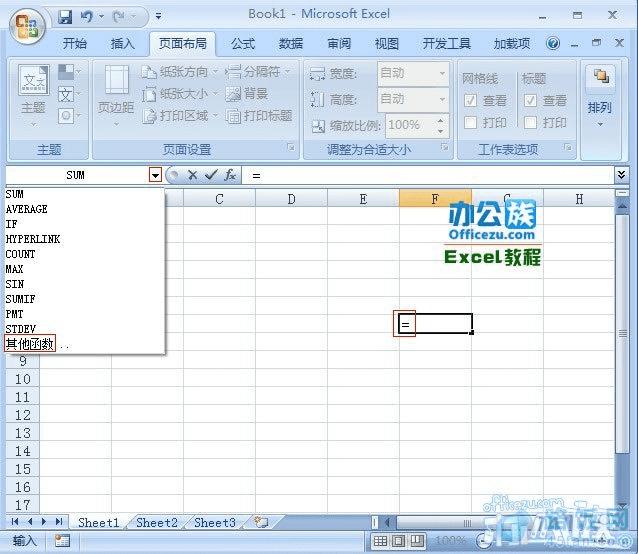
Task: Switch to Normal view in status bar
Action: [x=380, y=541]
